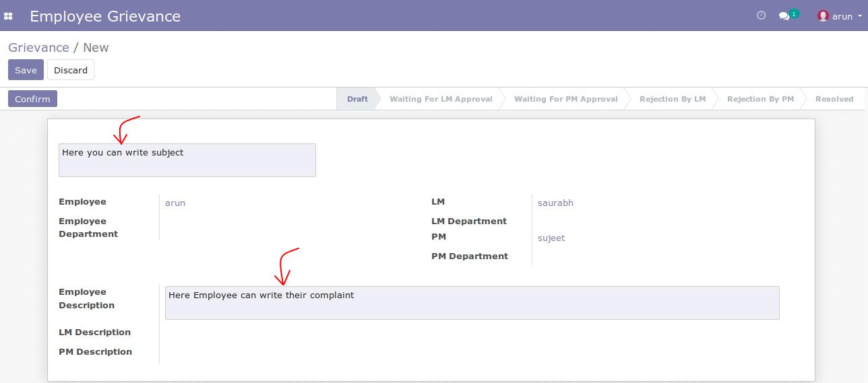Click the Save button

(x=26, y=70)
